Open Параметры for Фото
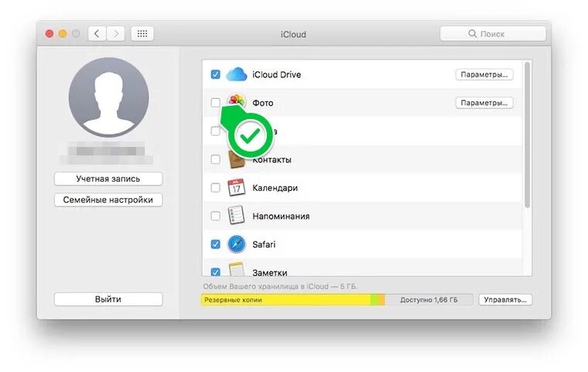The width and height of the screenshot is (588, 372). [484, 103]
